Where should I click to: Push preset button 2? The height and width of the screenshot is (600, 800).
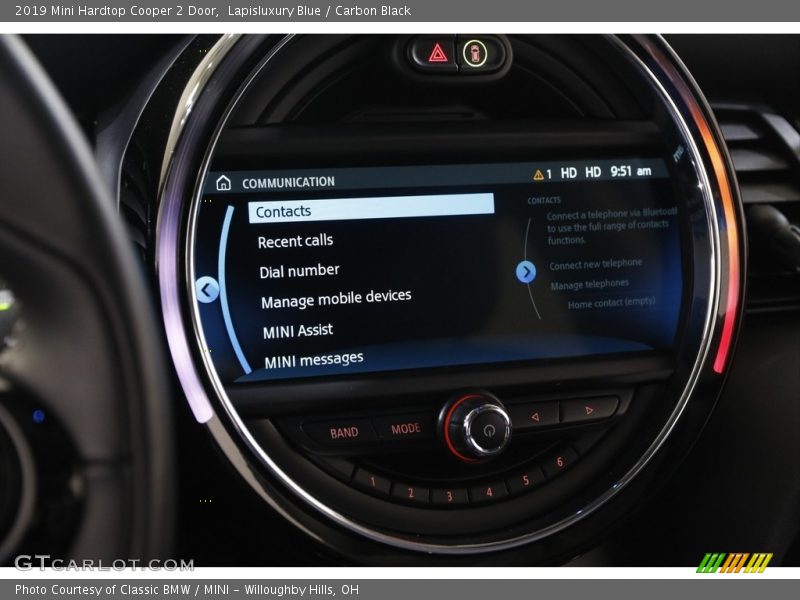[x=410, y=492]
